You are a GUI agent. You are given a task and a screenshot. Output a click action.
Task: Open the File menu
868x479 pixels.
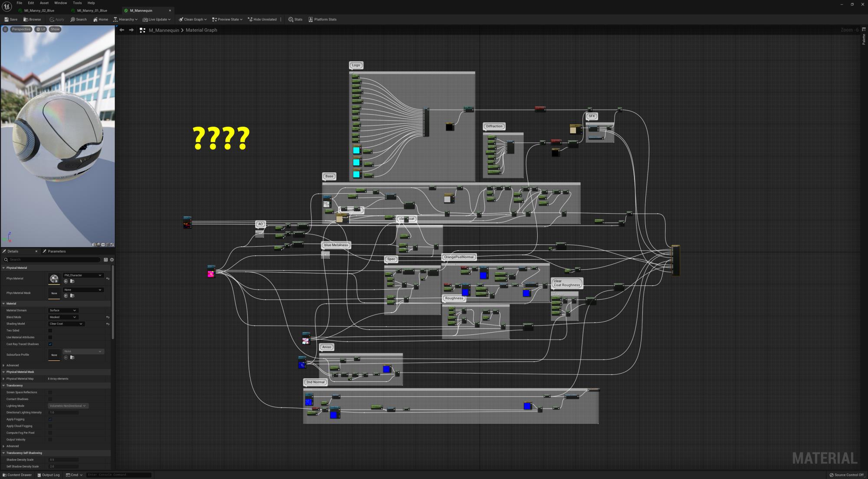tap(20, 3)
